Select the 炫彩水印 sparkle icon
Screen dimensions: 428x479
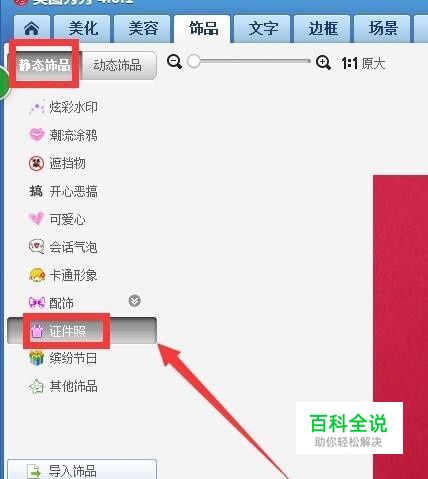click(37, 107)
